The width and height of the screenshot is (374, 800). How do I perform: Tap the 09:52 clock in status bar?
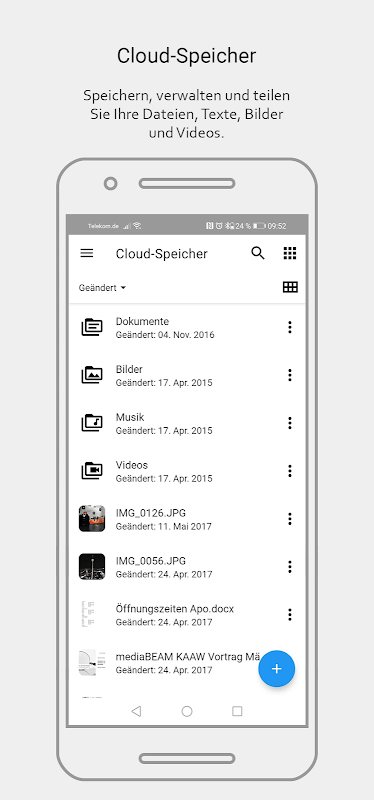[x=277, y=226]
